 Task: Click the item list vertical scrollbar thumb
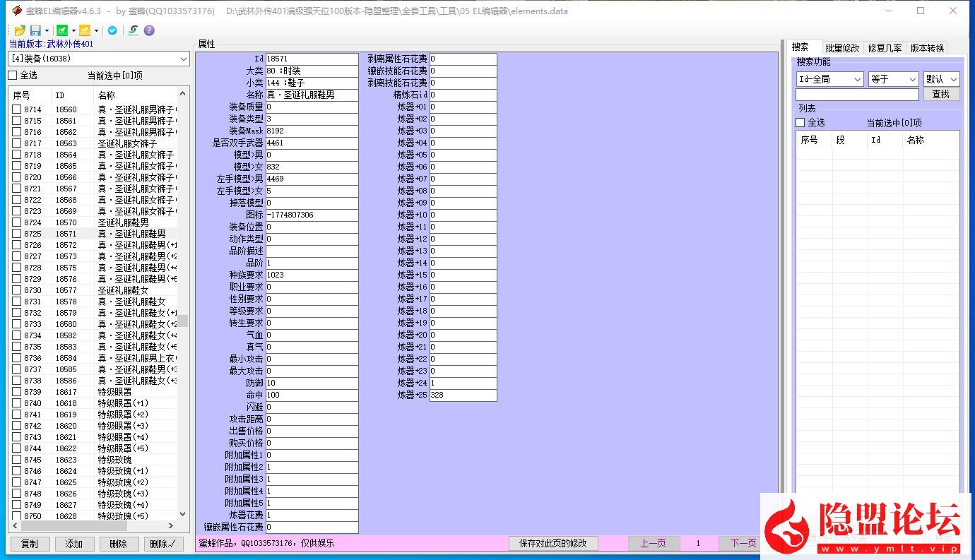coord(182,321)
